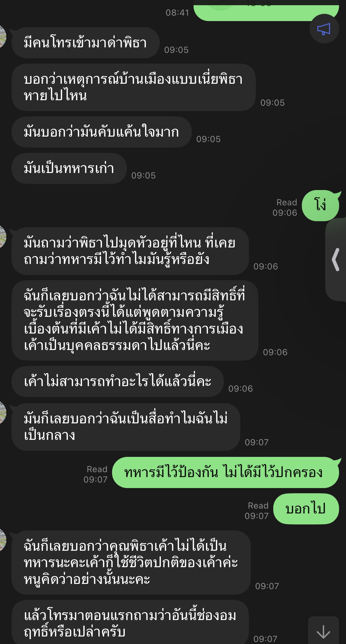Viewport: 346px width, 644px height.
Task: Select message มีคนโทรเข้ามาด่าพิธา
Action: [x=85, y=43]
